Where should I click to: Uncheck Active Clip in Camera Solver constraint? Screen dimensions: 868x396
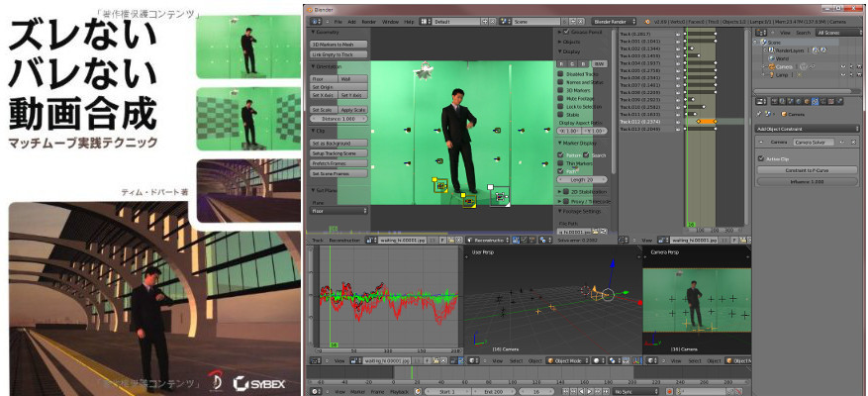point(762,159)
